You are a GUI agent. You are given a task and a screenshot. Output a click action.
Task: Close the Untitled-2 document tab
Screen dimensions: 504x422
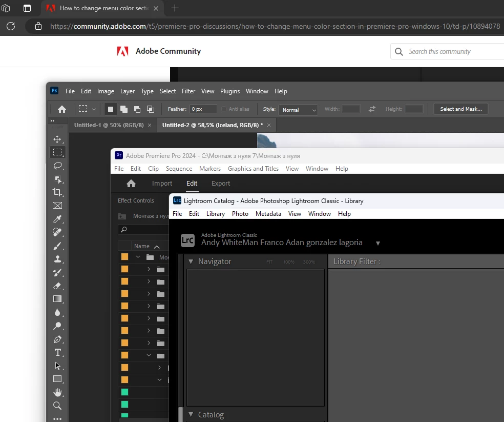[269, 125]
